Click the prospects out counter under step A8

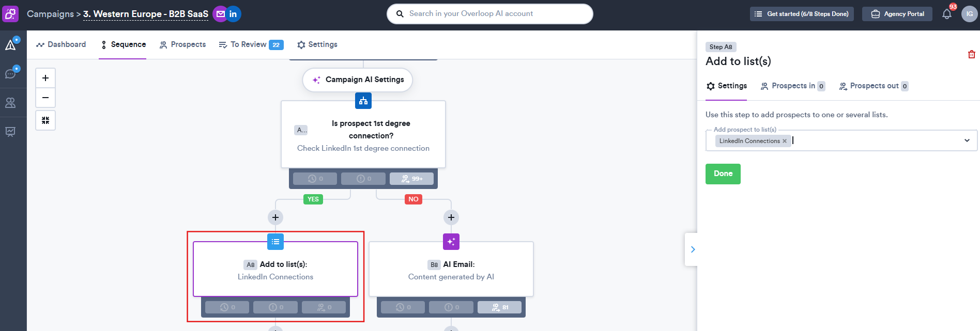tap(324, 307)
